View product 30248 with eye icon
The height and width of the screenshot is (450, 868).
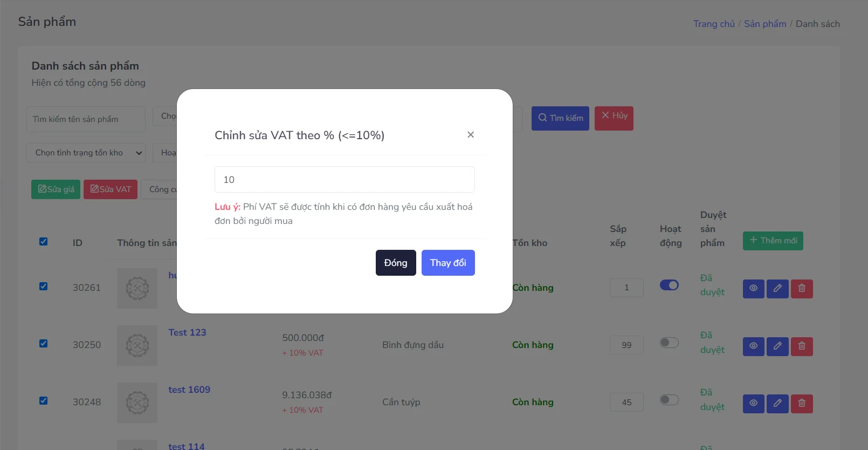(753, 404)
